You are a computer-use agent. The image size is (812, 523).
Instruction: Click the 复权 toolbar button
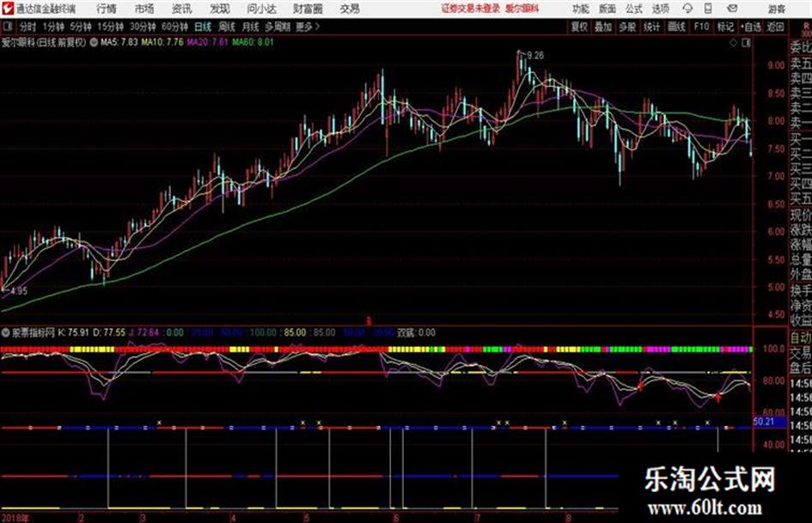click(x=579, y=27)
